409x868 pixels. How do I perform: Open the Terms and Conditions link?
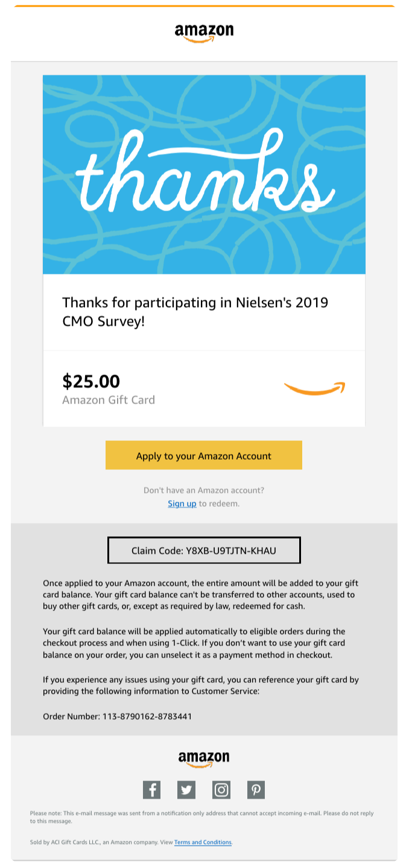pos(203,842)
